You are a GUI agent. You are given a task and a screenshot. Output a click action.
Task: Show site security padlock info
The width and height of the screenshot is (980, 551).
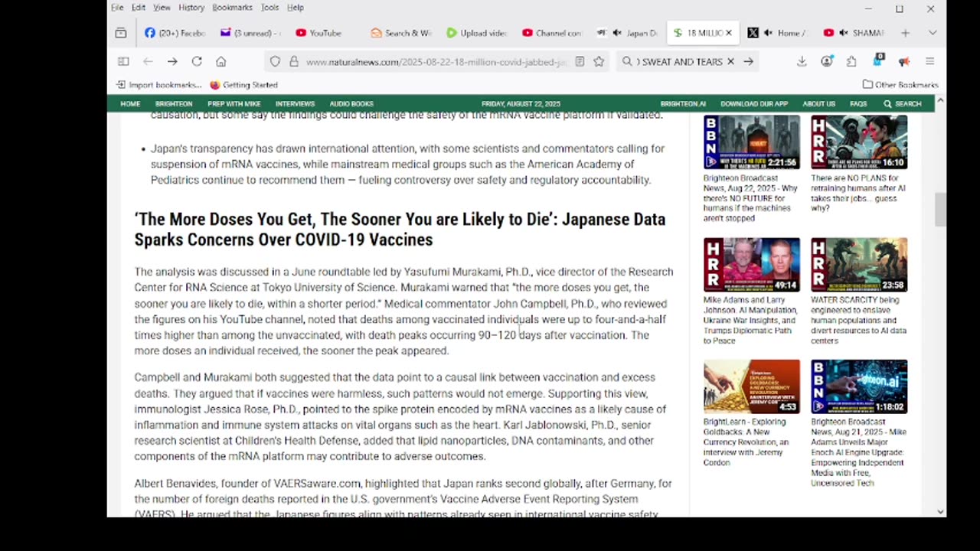(294, 61)
